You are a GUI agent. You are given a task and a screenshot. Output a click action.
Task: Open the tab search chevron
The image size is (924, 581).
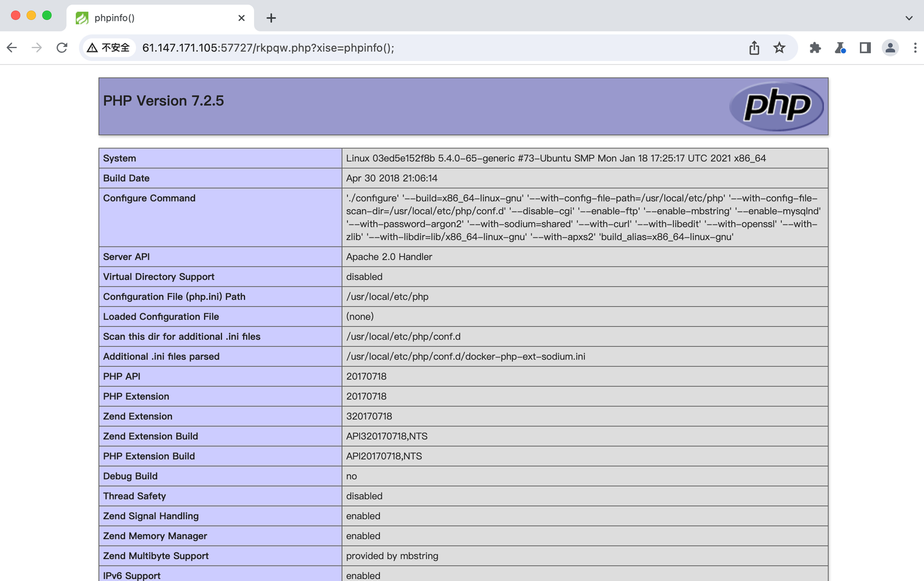click(x=911, y=17)
